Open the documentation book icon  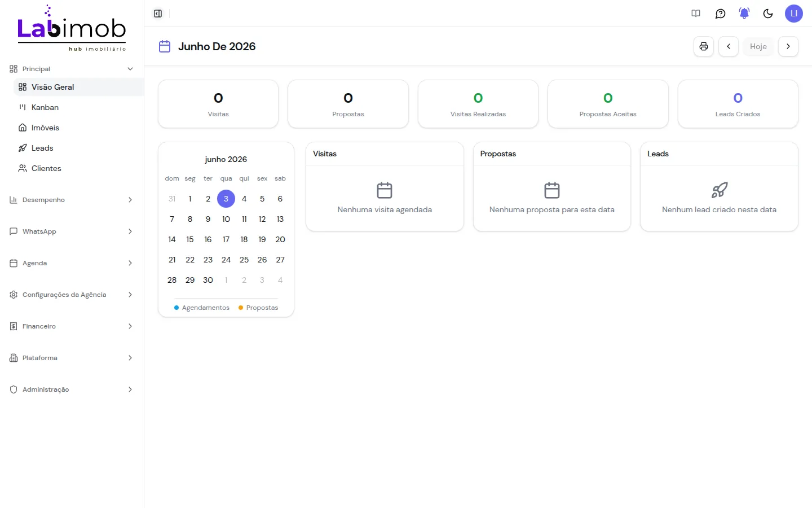(x=696, y=14)
